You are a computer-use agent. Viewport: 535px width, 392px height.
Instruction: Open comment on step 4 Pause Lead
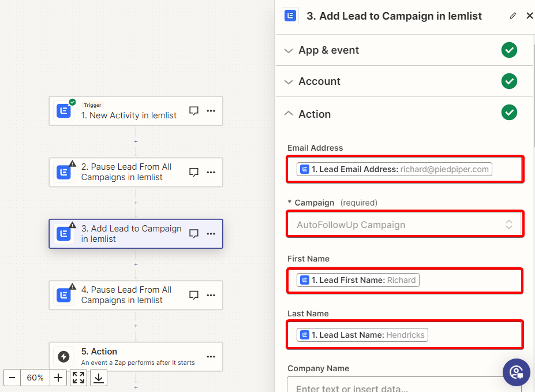[194, 295]
